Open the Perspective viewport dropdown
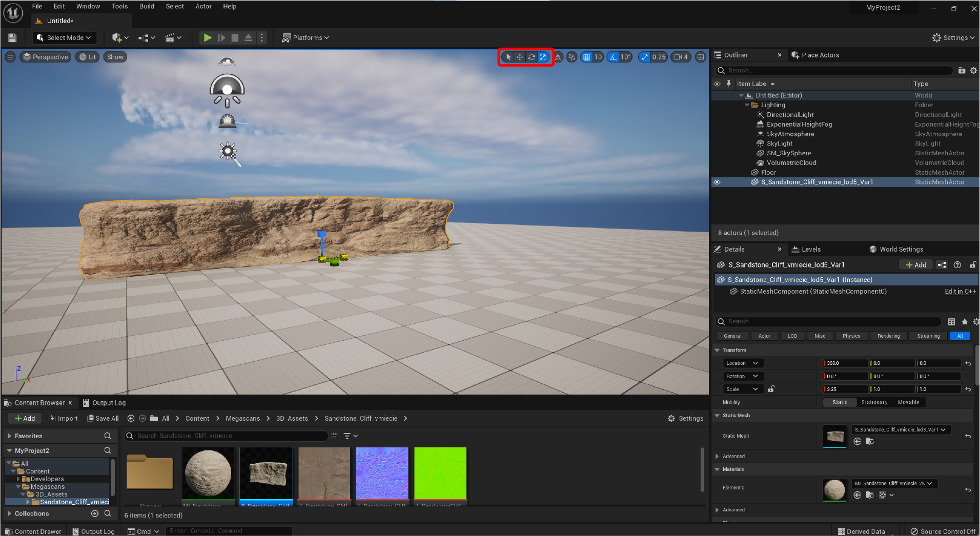The height and width of the screenshot is (536, 980). point(45,57)
